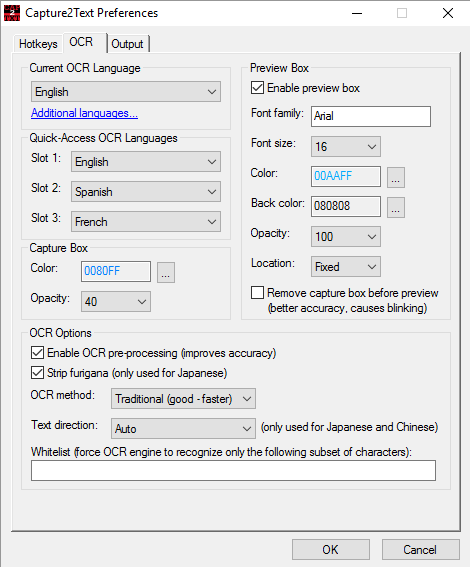Uncheck Strip furigana option
The width and height of the screenshot is (470, 567).
point(37,372)
